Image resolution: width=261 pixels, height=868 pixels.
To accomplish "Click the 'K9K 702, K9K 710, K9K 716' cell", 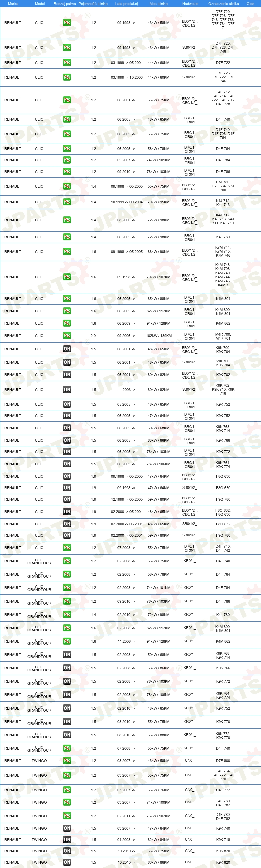I will 223,389.
